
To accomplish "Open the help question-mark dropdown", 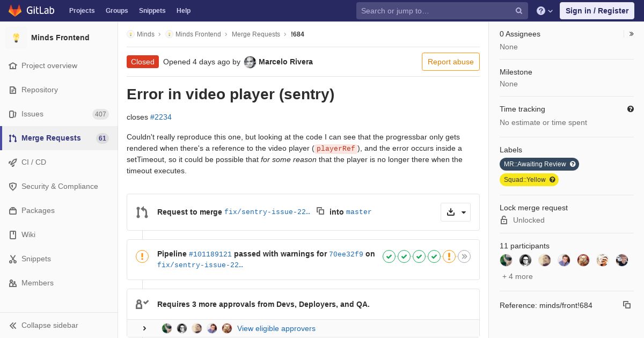I will [x=545, y=11].
